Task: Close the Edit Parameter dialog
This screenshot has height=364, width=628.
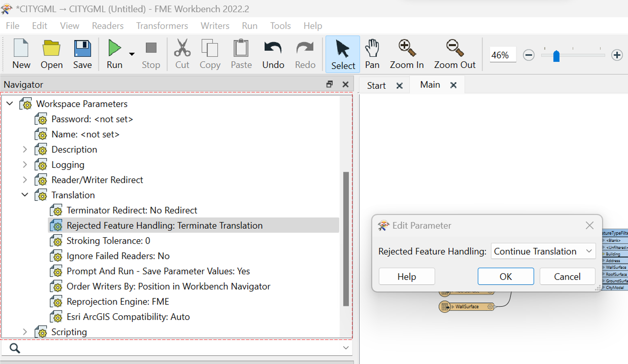Action: (x=589, y=226)
